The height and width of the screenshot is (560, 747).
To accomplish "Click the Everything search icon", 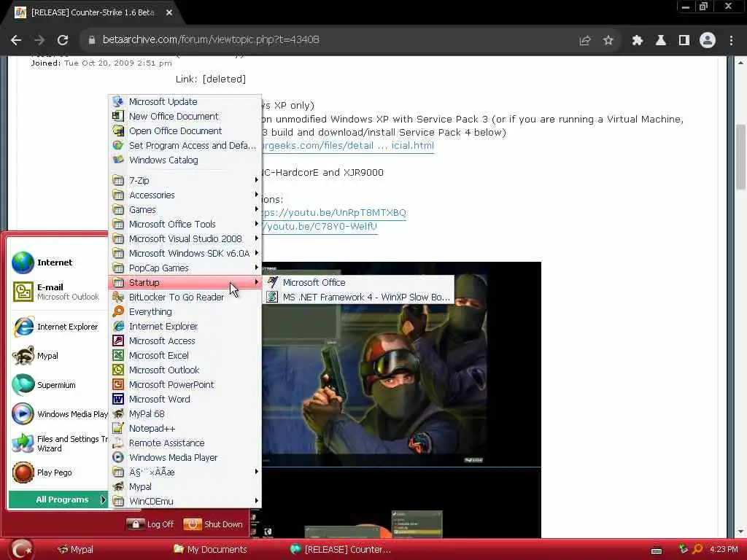I will (118, 311).
